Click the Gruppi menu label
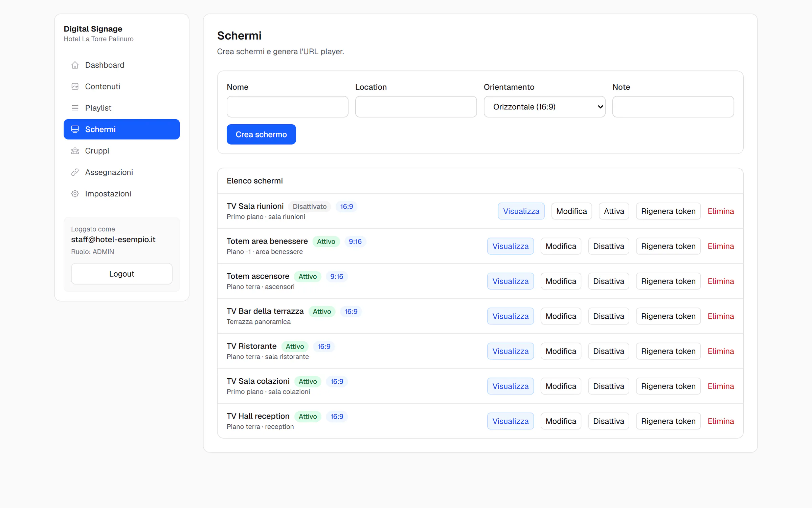 tap(97, 151)
